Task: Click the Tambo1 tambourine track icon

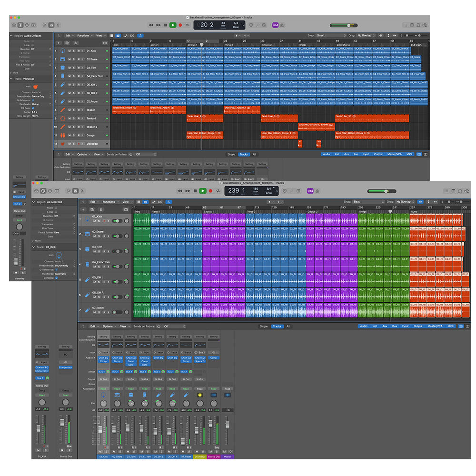Action: point(62,119)
